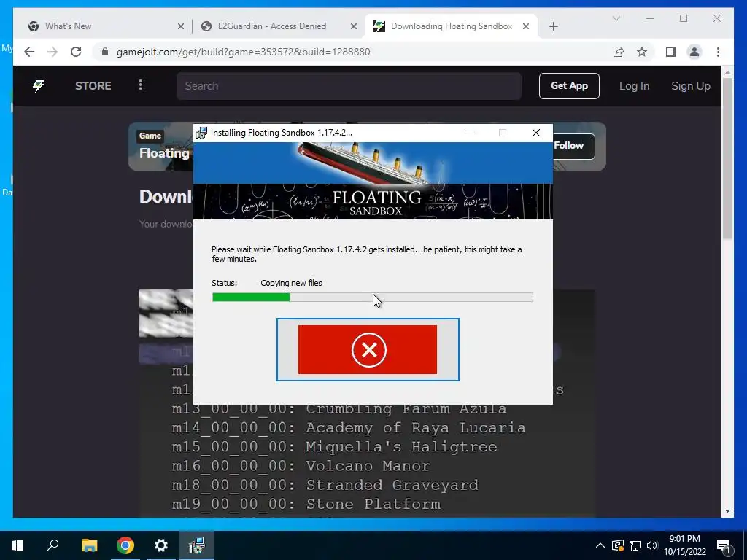This screenshot has height=560, width=747.
Task: Click the Floating Sandbox banner image
Action: point(373,181)
